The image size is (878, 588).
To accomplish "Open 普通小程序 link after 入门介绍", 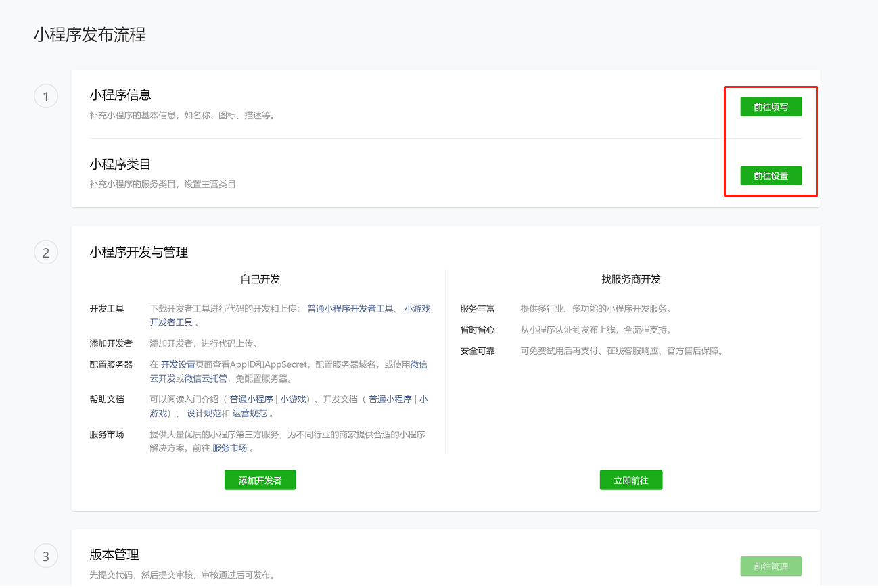I will click(251, 399).
